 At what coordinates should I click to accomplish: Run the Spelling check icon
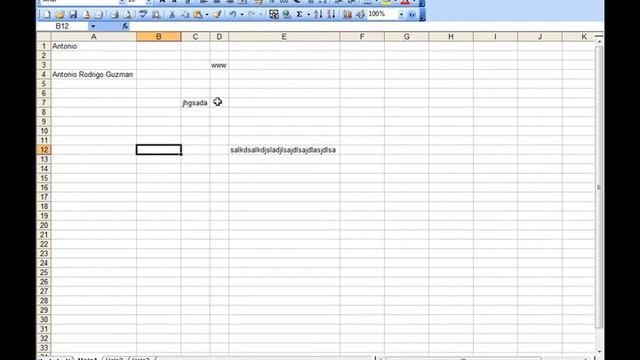143,15
